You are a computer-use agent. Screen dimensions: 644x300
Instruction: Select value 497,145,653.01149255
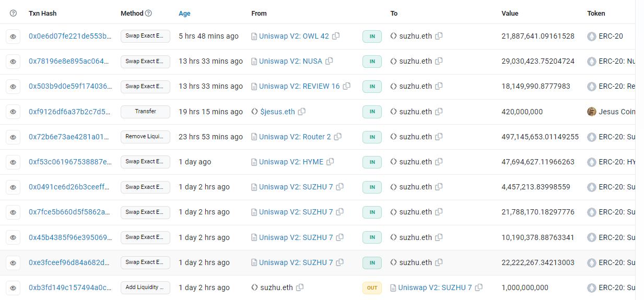(540, 137)
